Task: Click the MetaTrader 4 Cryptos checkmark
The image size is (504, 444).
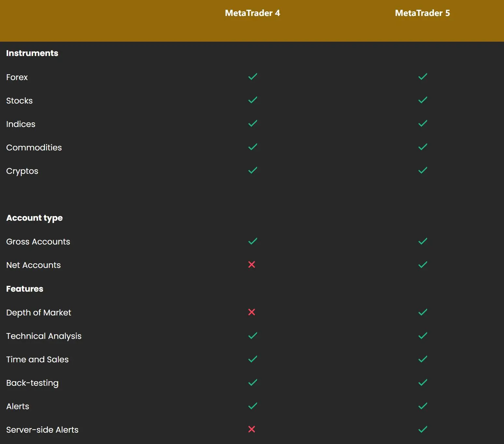Action: [253, 170]
